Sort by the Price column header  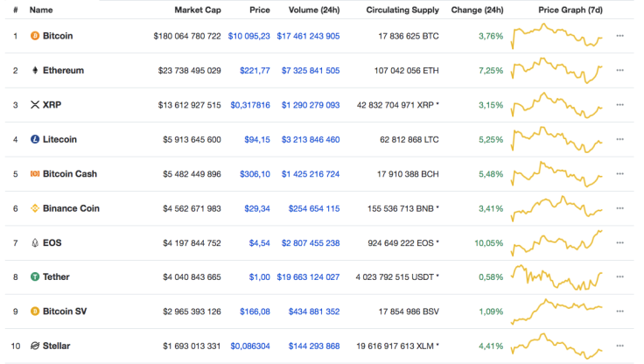pos(260,10)
